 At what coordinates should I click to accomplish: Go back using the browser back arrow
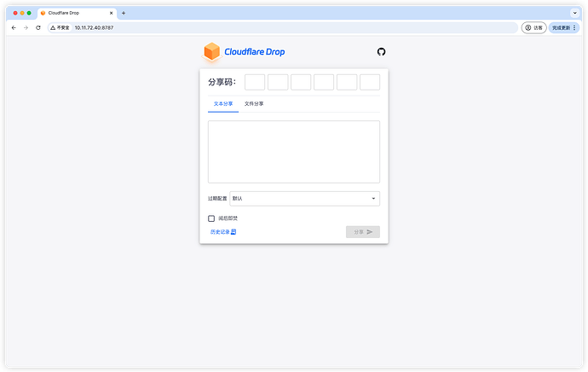point(14,27)
